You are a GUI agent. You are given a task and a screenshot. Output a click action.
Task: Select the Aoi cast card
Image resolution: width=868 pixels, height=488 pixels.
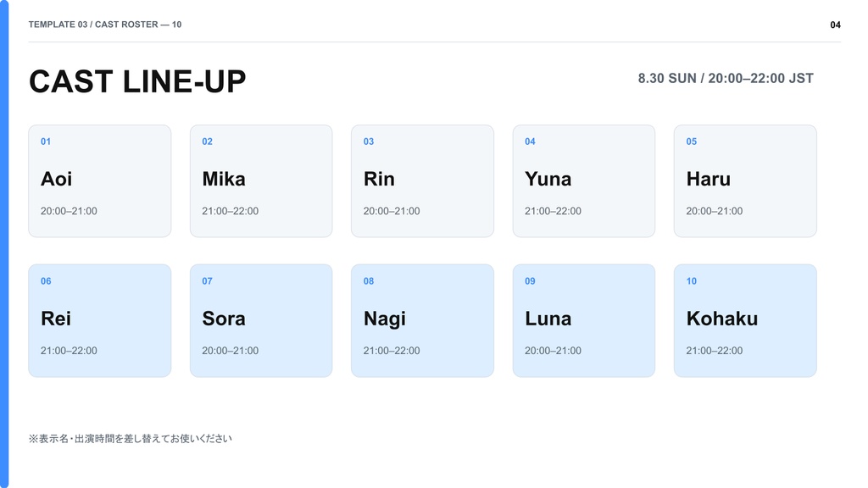[100, 181]
